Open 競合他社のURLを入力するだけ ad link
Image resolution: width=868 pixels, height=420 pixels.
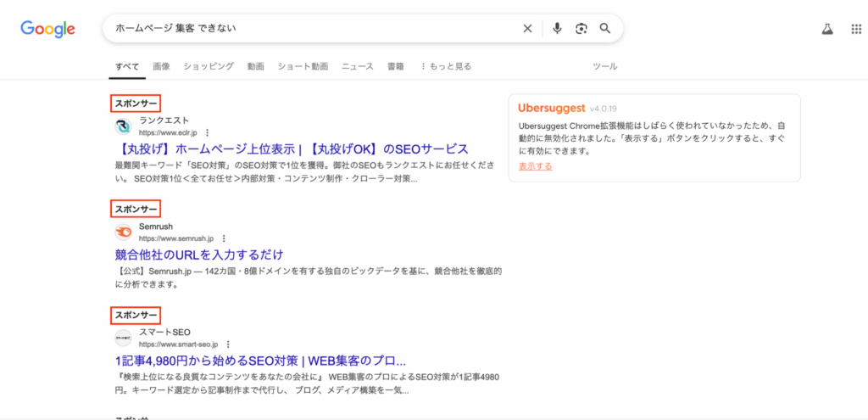pyautogui.click(x=199, y=255)
